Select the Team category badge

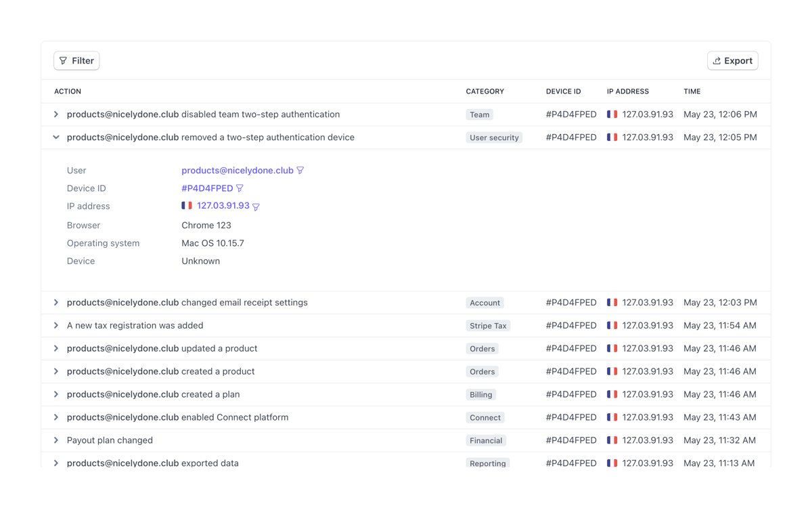pos(479,114)
